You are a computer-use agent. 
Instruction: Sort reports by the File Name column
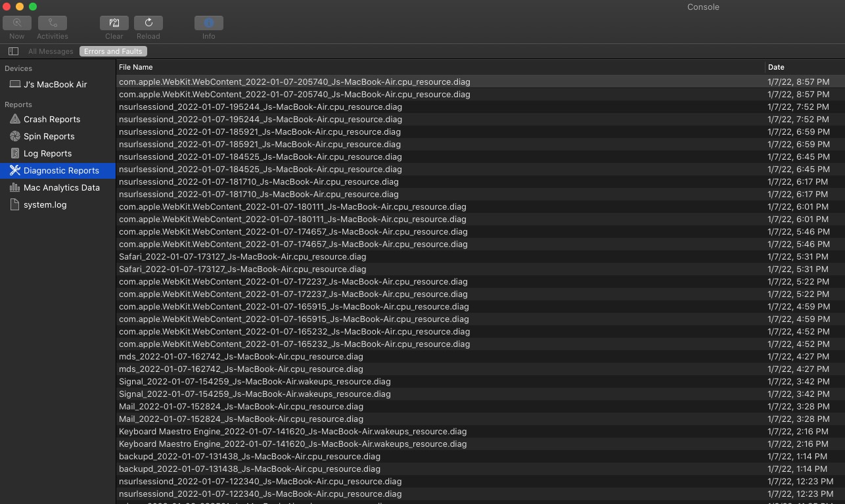tap(135, 67)
